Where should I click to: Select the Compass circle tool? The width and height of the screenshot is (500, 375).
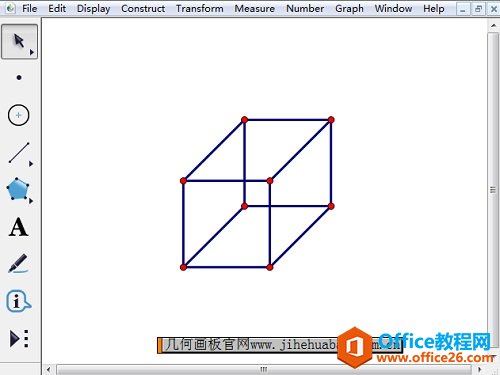click(18, 115)
